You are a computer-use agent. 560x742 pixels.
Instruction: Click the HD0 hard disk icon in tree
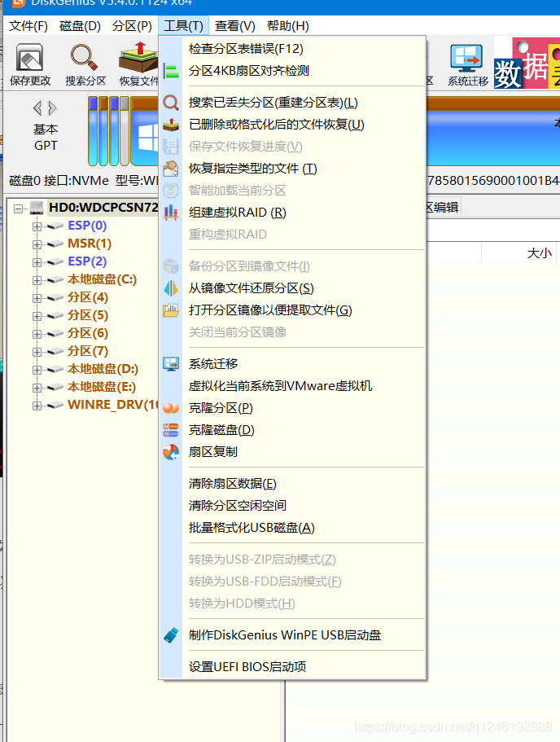37,208
